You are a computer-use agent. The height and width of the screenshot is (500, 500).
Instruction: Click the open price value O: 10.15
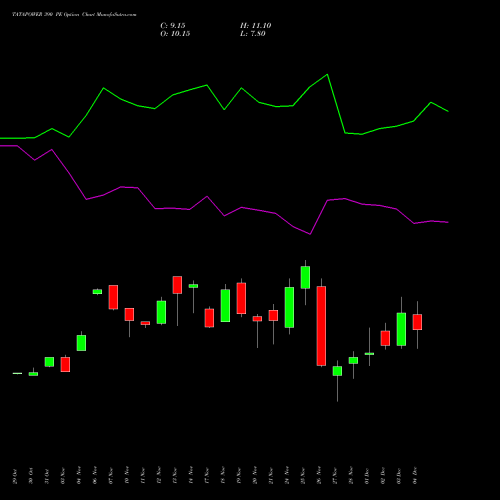coord(175,34)
